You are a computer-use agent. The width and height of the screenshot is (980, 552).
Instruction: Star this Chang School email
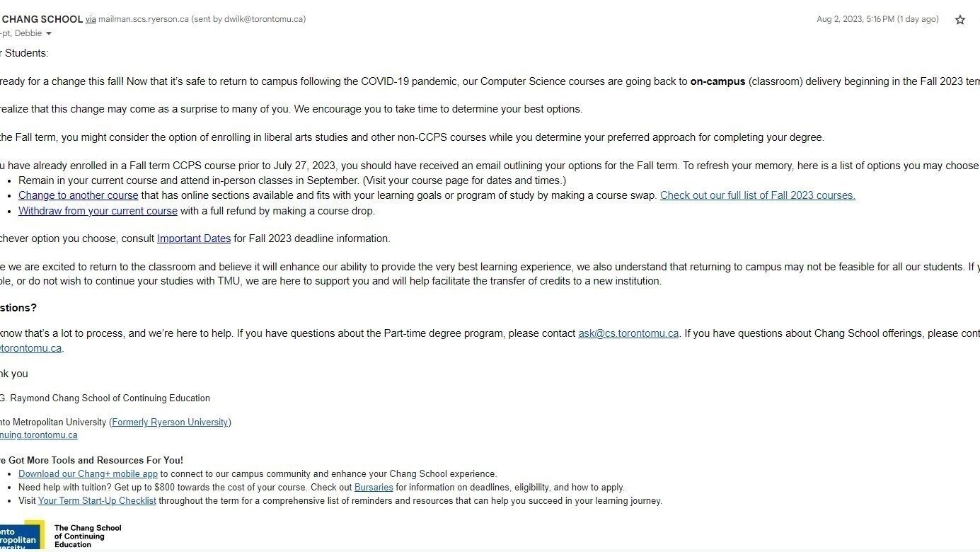coord(960,20)
